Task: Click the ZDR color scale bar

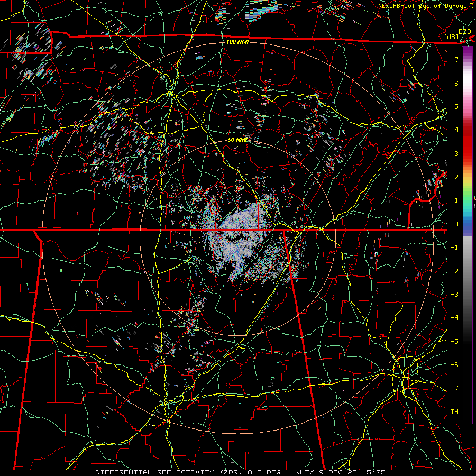Action: tap(467, 235)
